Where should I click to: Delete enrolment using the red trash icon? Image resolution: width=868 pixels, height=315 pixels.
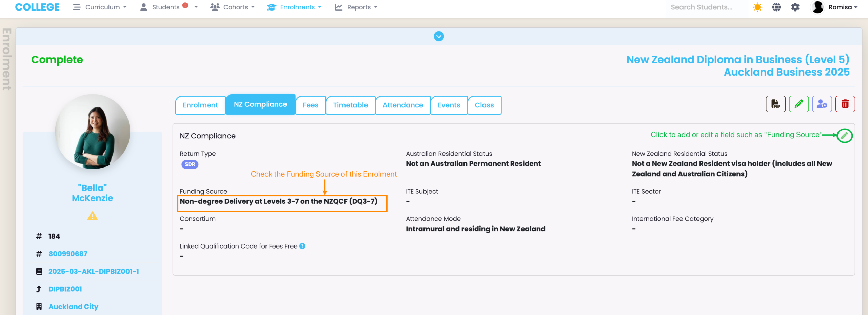(845, 104)
